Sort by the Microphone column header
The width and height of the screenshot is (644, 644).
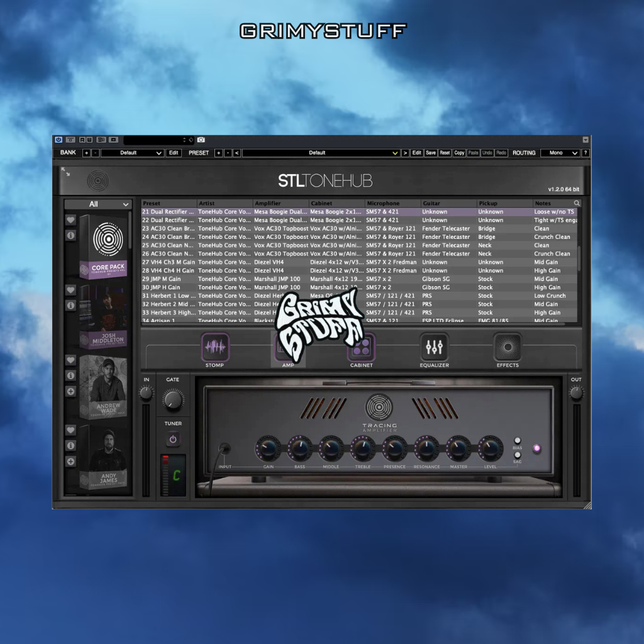tap(393, 203)
